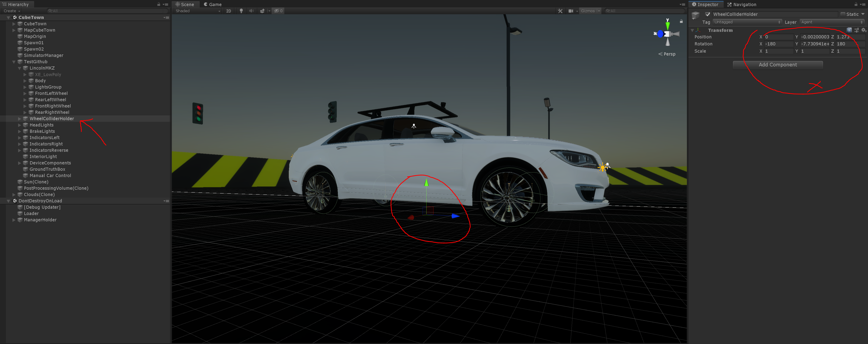Open scene effects dropdown arrow

(269, 11)
